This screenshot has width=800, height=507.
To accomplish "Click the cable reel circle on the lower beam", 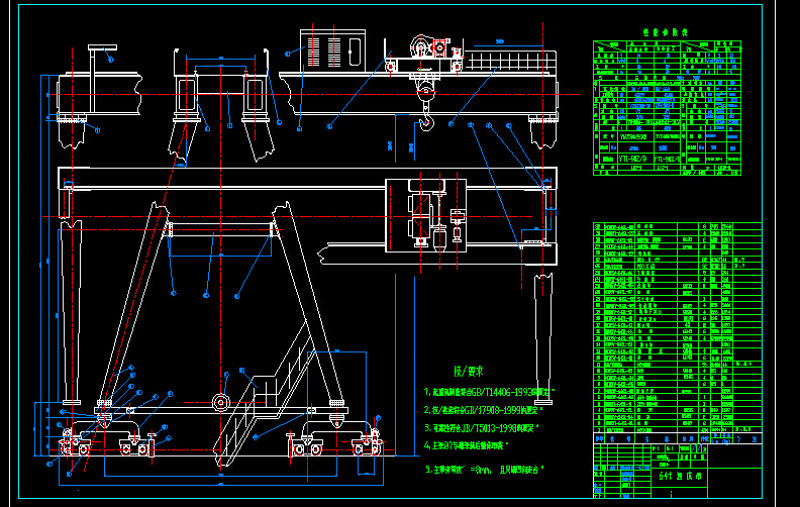I will tap(220, 402).
